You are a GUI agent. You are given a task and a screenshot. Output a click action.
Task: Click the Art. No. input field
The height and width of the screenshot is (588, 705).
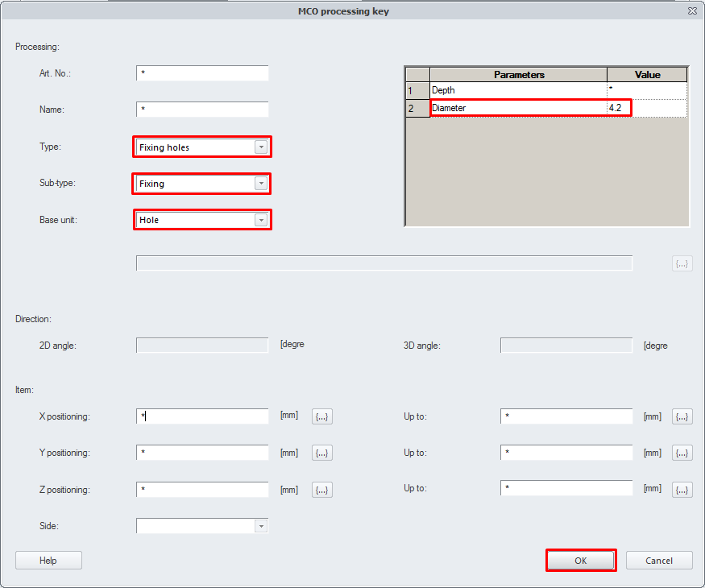tap(202, 73)
